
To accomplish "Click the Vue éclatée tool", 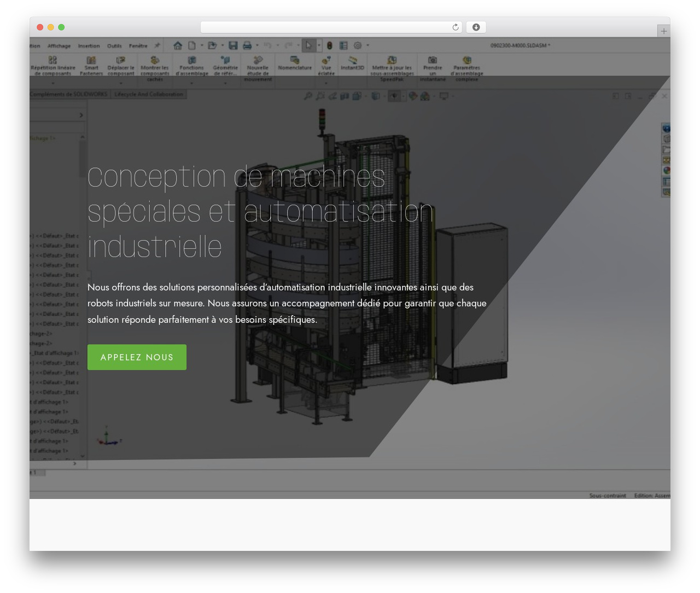I will click(326, 66).
